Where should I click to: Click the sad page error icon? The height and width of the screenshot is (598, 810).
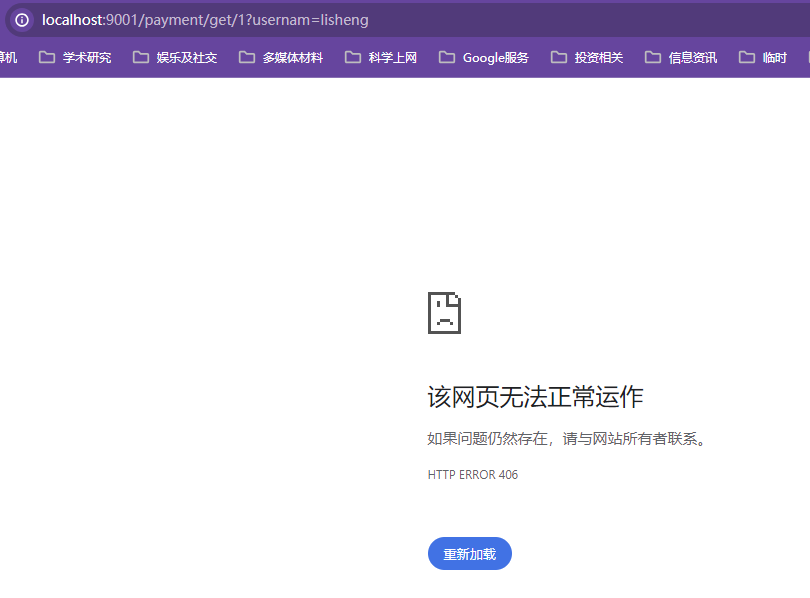pos(444,313)
